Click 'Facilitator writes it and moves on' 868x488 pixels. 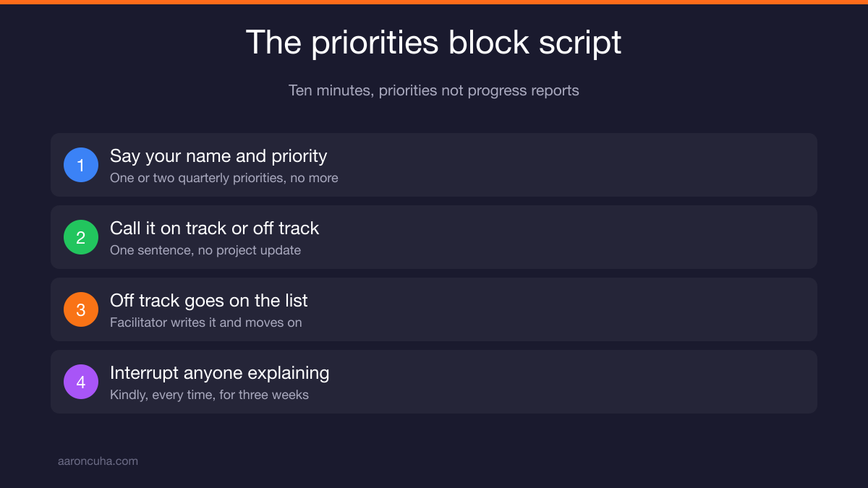click(x=206, y=322)
